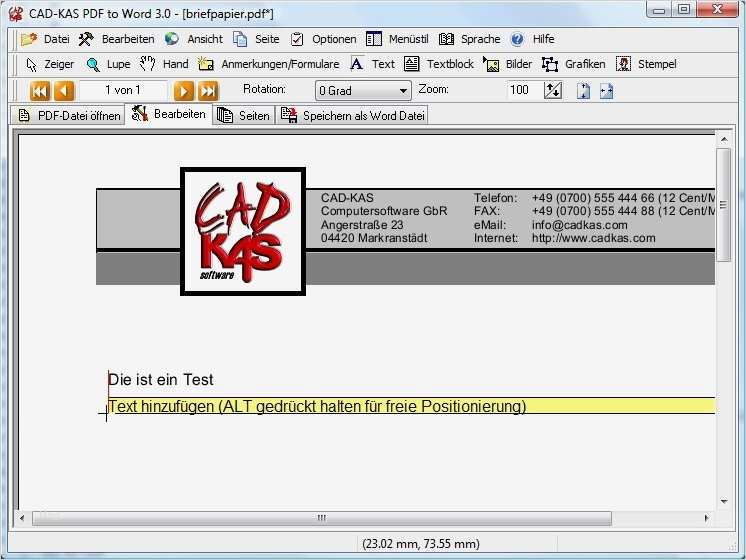Click the vertical scrollbar down arrow

coord(724,501)
